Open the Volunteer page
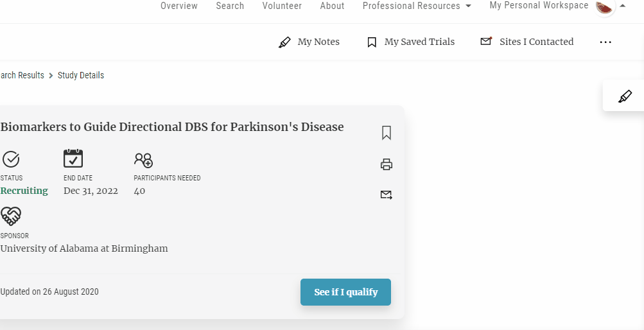This screenshot has width=644, height=330. (282, 6)
